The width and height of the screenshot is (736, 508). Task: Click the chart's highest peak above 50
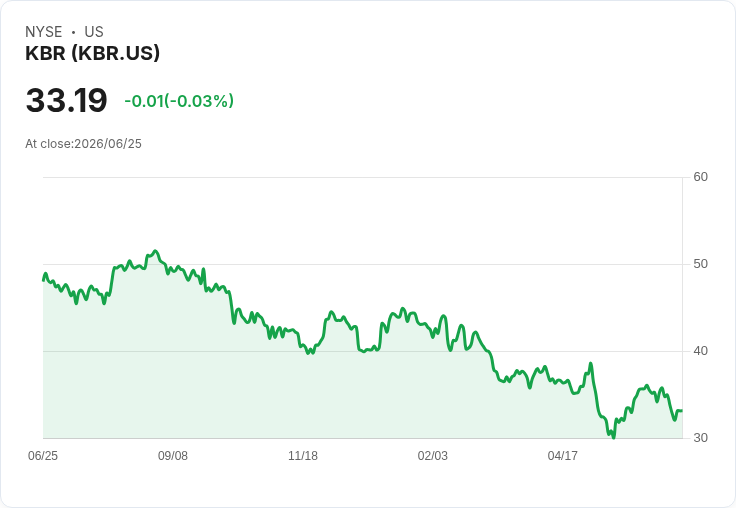[156, 251]
